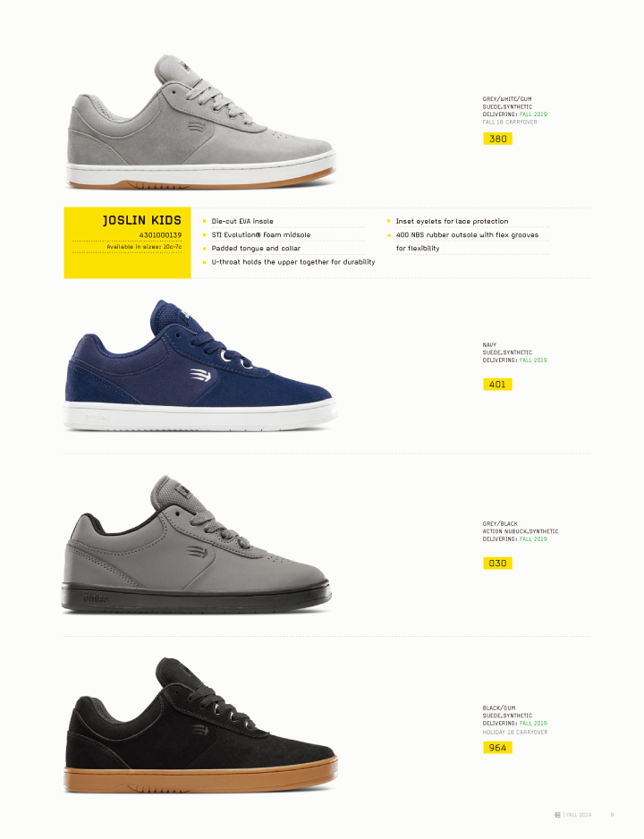Image resolution: width=644 pixels, height=839 pixels.
Task: Click the etnies logo in the page footer
Action: click(558, 815)
